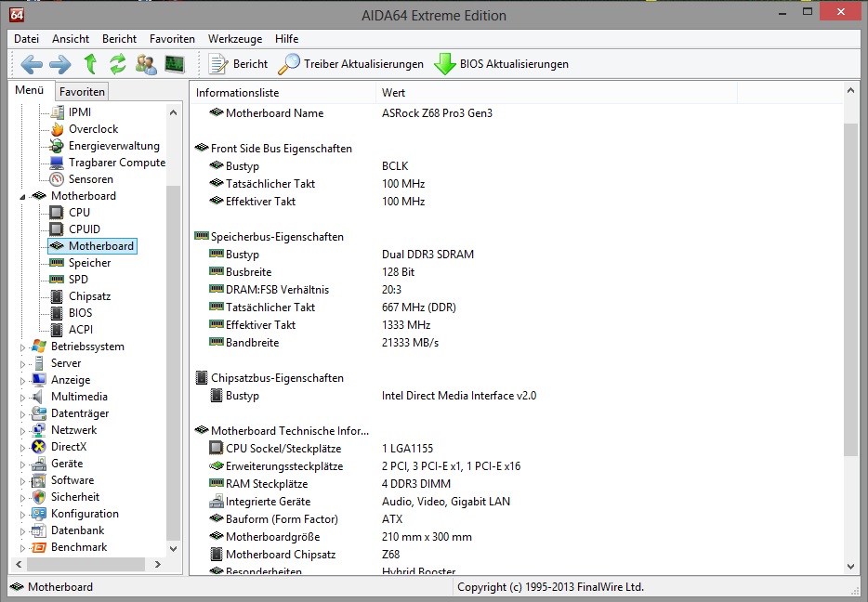
Task: Click the details list vertical scrollbar
Action: (x=850, y=290)
